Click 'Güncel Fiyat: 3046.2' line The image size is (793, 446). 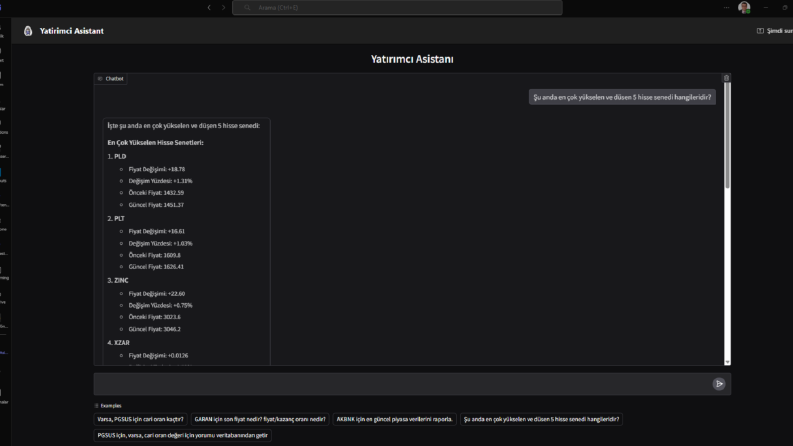[x=154, y=329]
